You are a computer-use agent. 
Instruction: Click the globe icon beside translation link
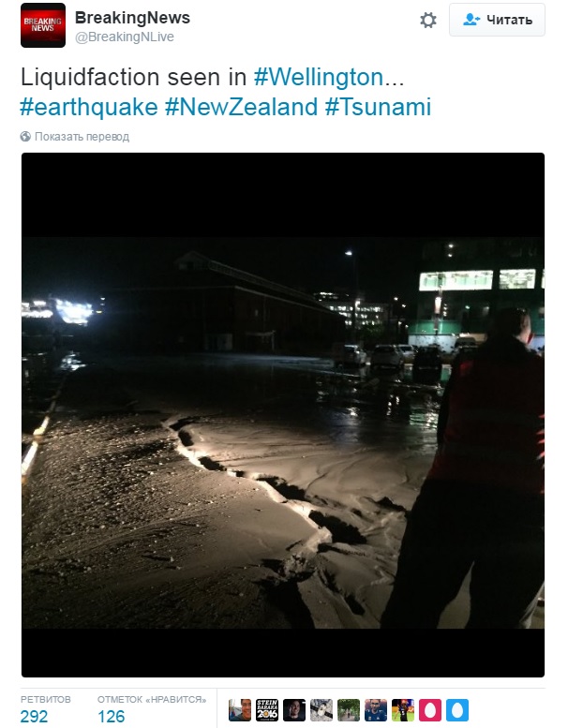click(x=25, y=137)
